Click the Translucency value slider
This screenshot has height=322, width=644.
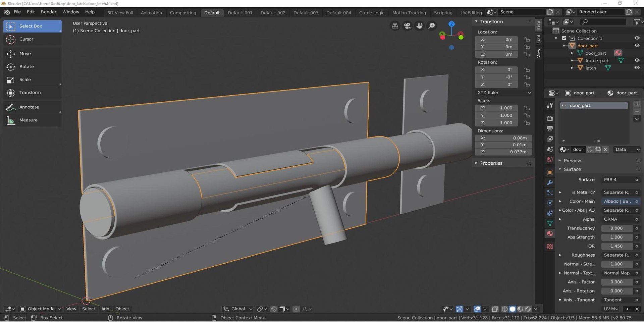(616, 228)
